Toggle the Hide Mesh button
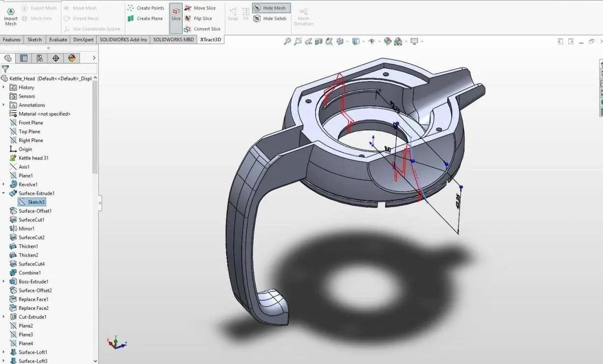The image size is (603, 364). [271, 8]
